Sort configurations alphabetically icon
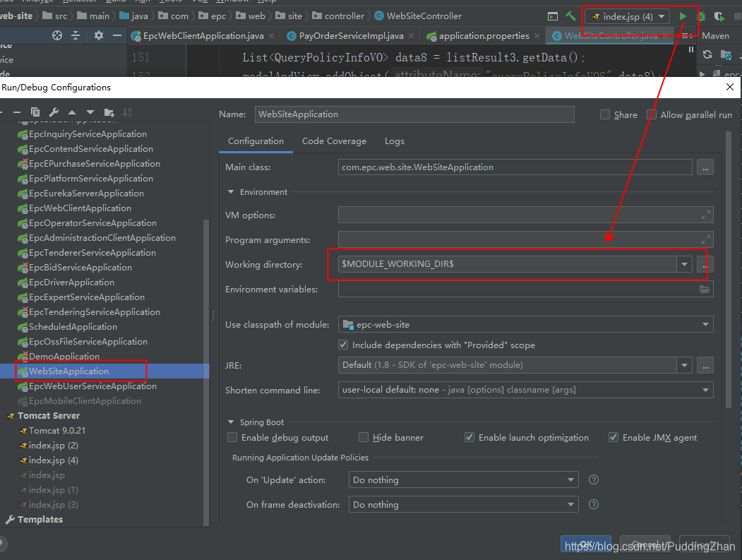Image resolution: width=742 pixels, height=560 pixels. point(127,112)
